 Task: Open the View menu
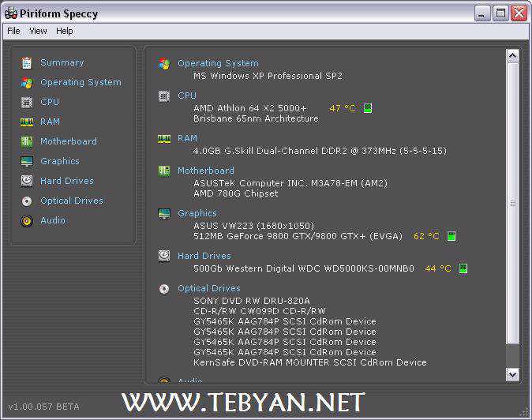tap(38, 31)
